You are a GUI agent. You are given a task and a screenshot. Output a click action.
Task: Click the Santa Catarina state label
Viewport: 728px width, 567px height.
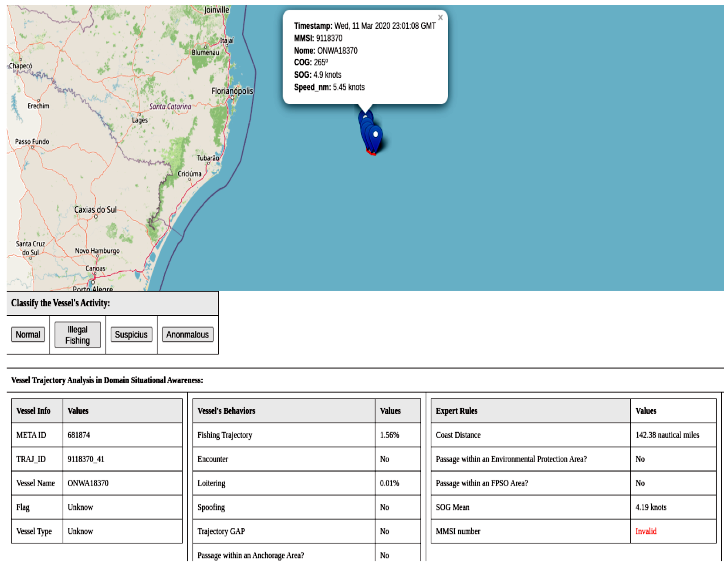170,106
